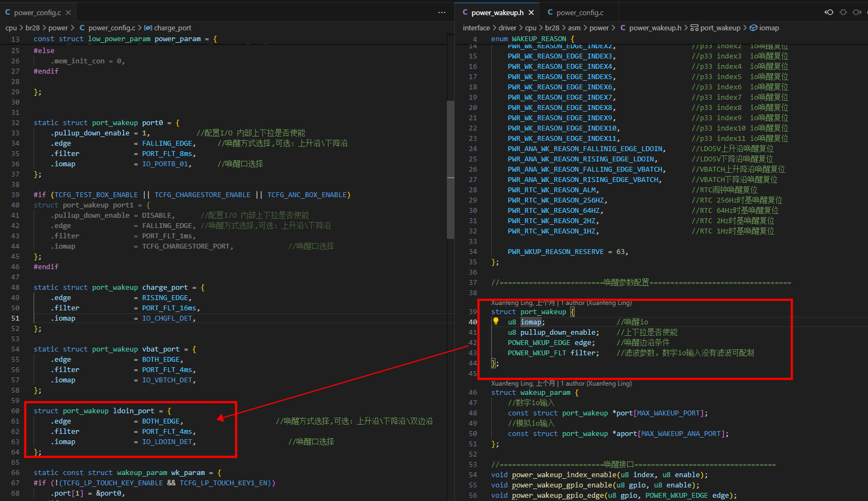Image resolution: width=868 pixels, height=501 pixels.
Task: Click IO_LDOIN_DET on line 63
Action: pos(167,442)
